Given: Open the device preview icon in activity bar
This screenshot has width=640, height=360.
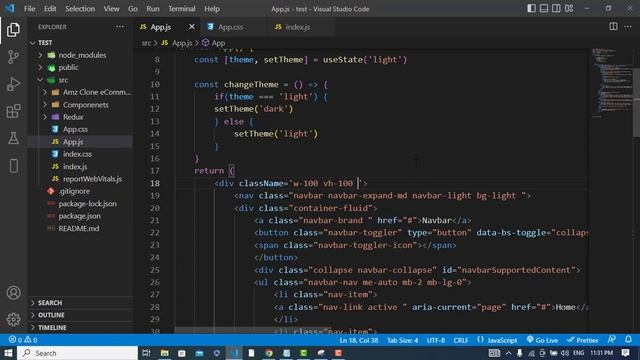Looking at the screenshot, I should pos(13,166).
